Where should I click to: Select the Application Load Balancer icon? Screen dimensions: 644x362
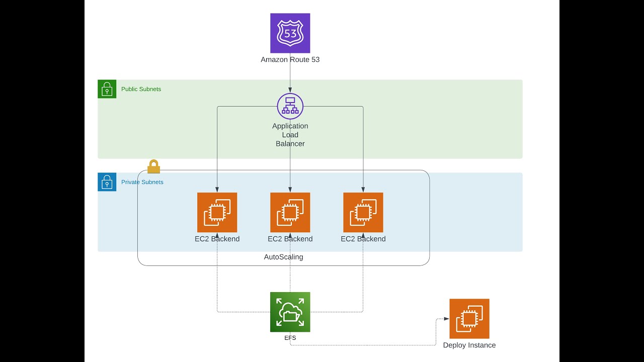tap(290, 106)
